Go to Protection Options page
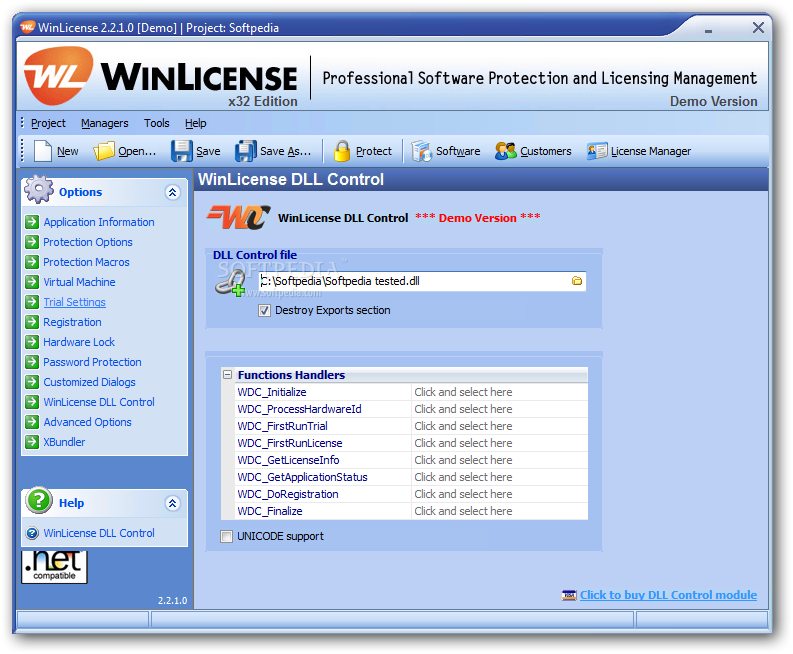The height and width of the screenshot is (654, 793). pyautogui.click(x=87, y=242)
